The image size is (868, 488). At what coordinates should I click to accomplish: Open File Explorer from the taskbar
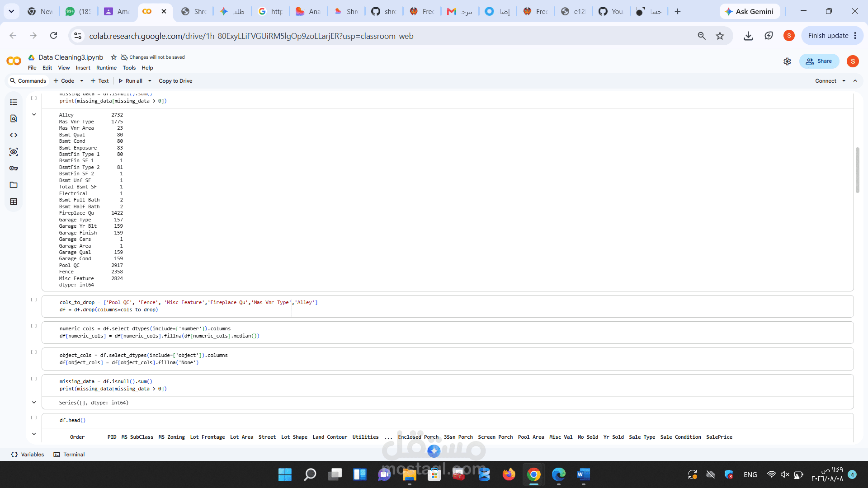click(409, 474)
